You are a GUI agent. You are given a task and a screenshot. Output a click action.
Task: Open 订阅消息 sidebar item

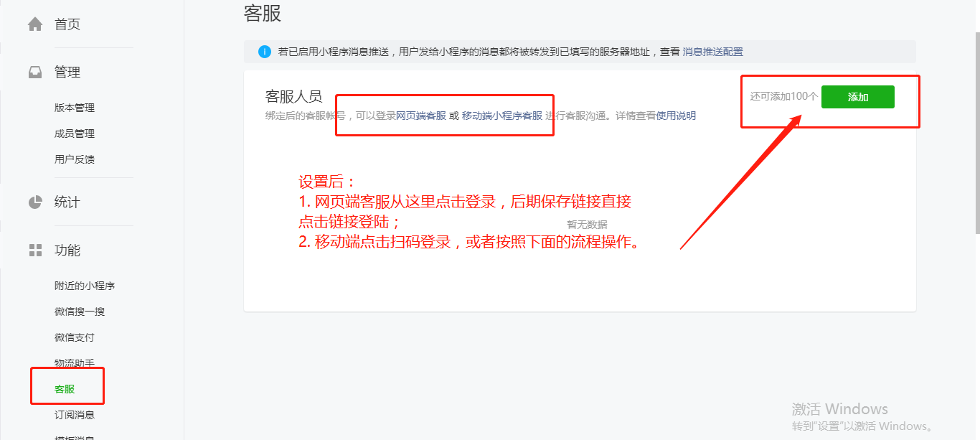[x=75, y=415]
